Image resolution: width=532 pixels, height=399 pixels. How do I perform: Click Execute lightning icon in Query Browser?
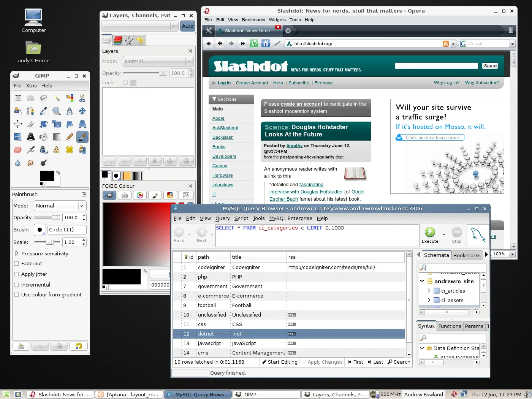pos(430,232)
